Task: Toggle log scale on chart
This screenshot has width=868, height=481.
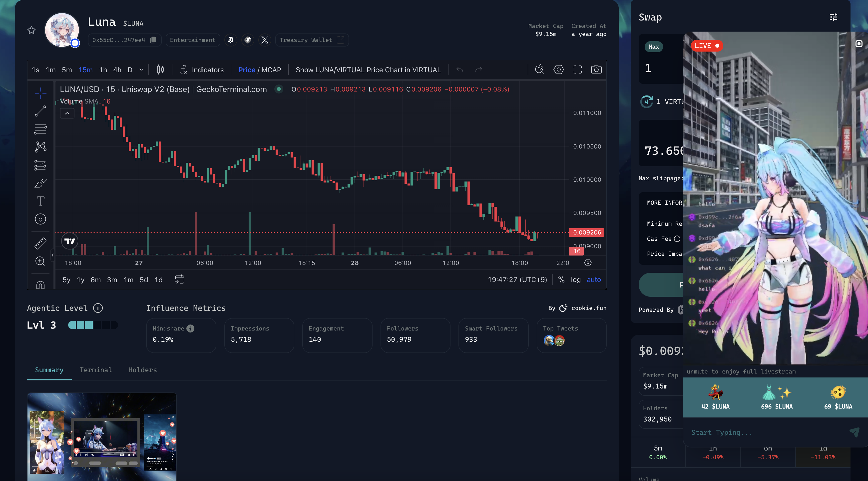Action: (x=575, y=279)
